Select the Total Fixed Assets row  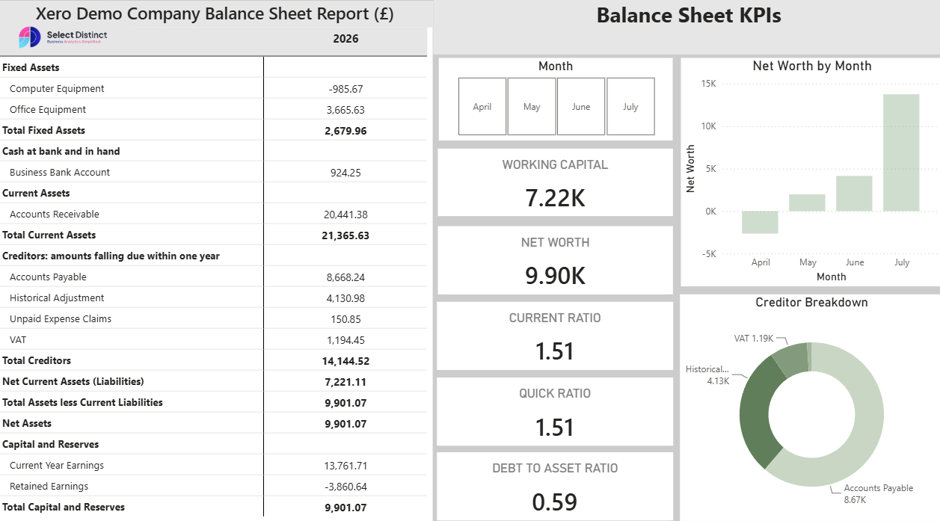(213, 130)
